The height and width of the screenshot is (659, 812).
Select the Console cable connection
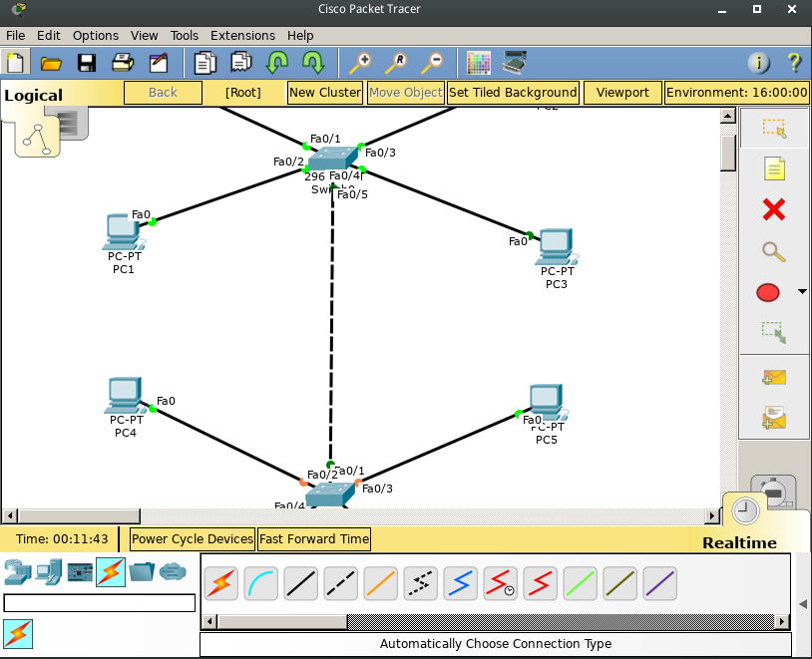(260, 583)
